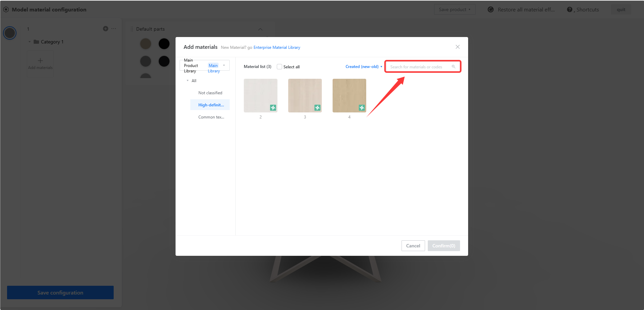
Task: Open Shortcuts help
Action: 587,9
